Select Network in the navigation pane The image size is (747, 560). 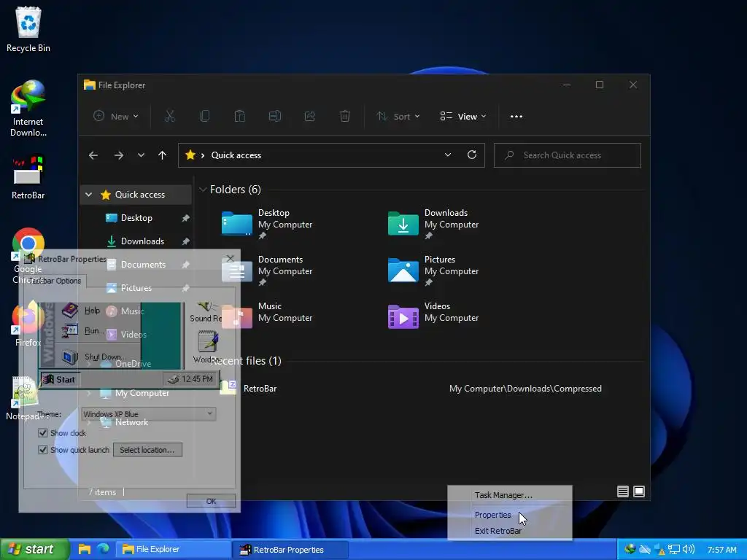tap(131, 422)
